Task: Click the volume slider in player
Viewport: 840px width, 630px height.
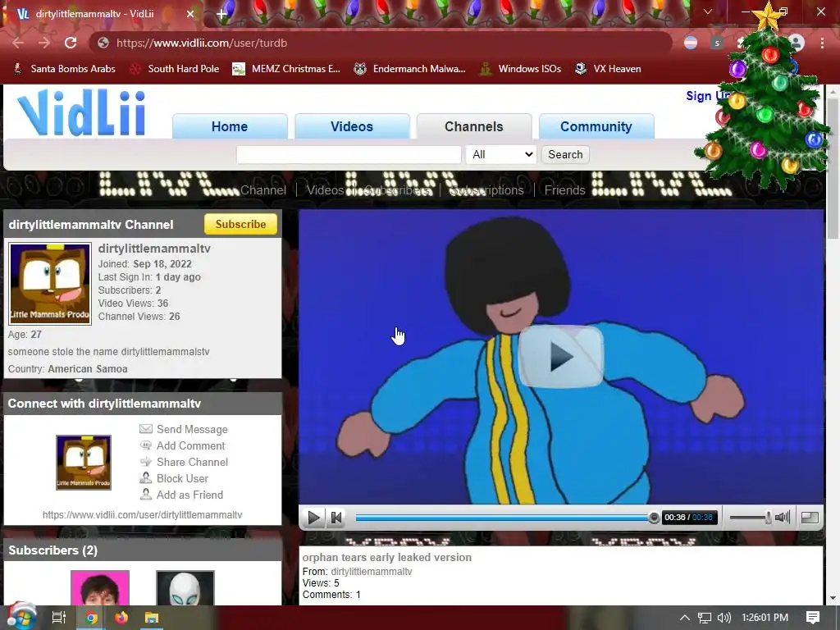Action: click(x=750, y=518)
